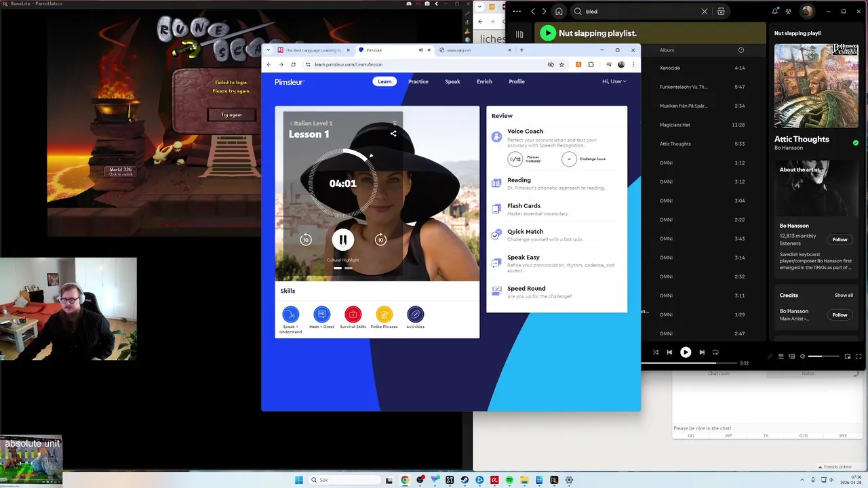Screen dimensions: 868x488
Task: Skip to next track in Spotify
Action: click(x=702, y=352)
